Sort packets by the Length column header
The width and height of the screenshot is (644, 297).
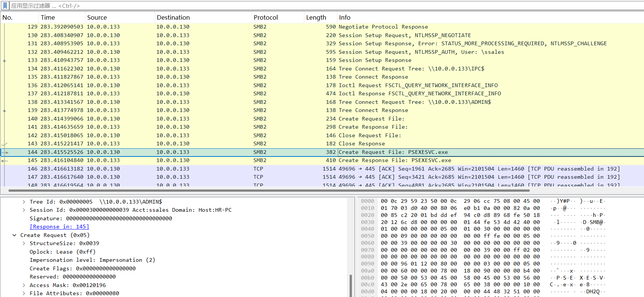click(320, 17)
